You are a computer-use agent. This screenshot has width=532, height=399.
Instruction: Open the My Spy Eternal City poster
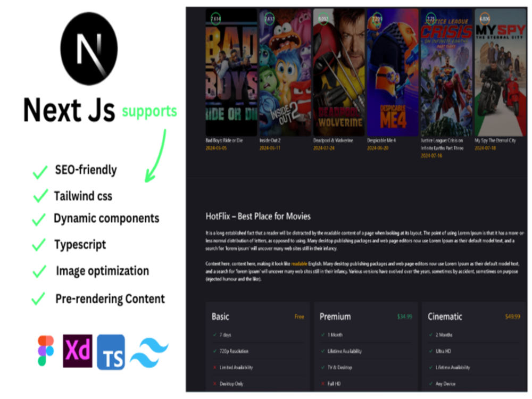[500, 72]
